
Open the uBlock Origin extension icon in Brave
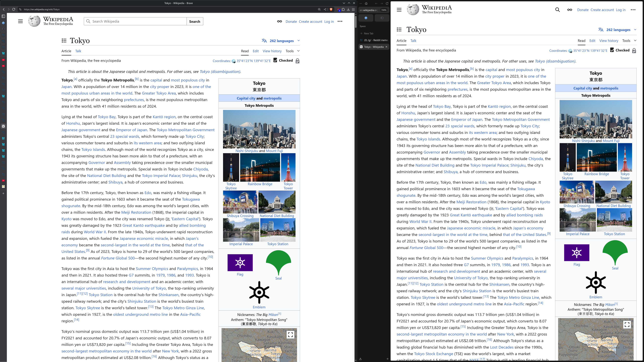click(338, 10)
